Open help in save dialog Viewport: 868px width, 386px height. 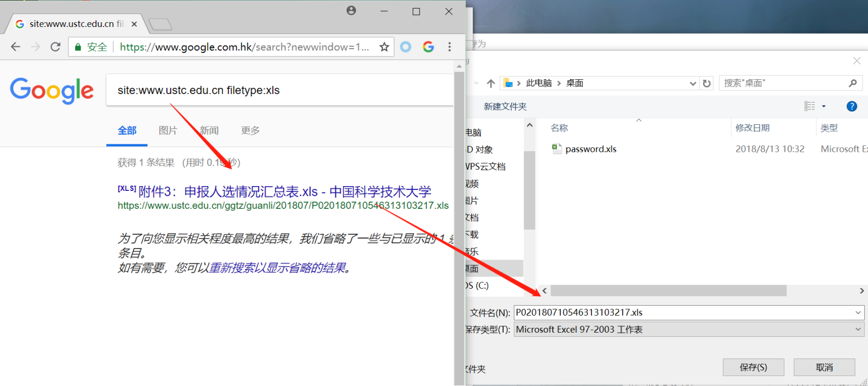tap(852, 106)
